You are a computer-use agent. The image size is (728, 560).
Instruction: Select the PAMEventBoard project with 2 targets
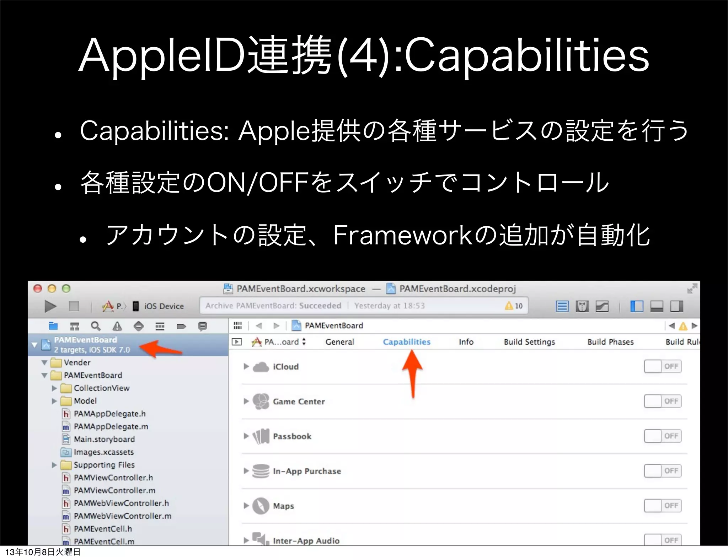pyautogui.click(x=128, y=345)
